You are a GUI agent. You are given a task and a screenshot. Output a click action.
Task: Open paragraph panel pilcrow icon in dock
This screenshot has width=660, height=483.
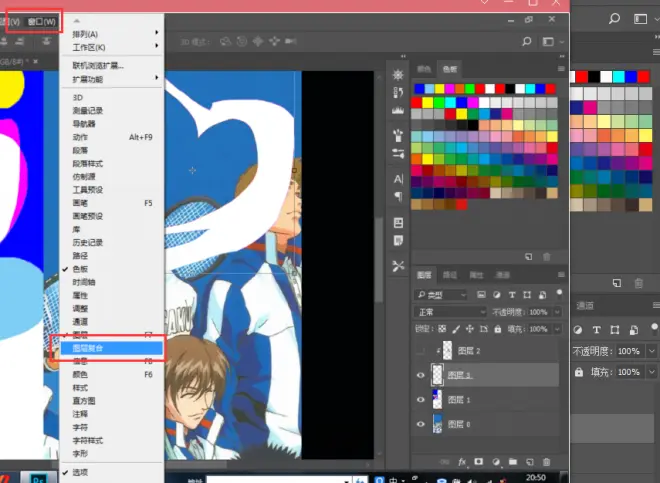pyautogui.click(x=398, y=196)
